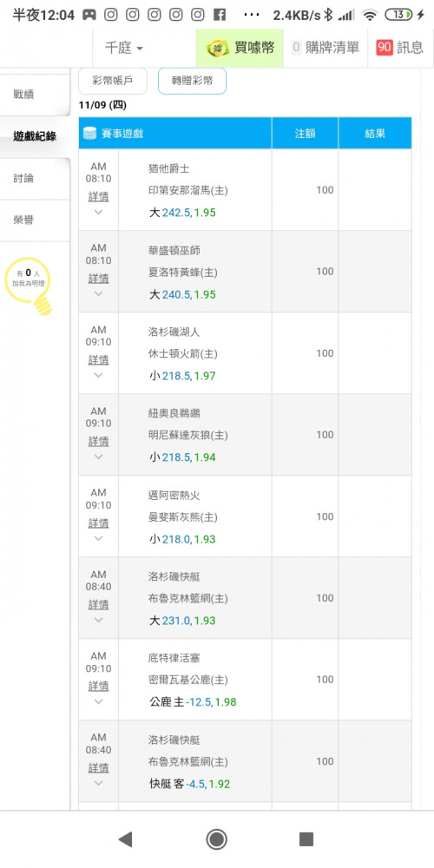Image resolution: width=434 pixels, height=868 pixels.
Task: Expand chevron under 底特律活塞 game 詳情
Action: pos(99,701)
